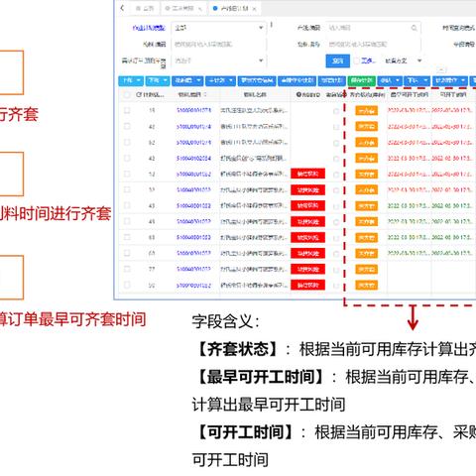This screenshot has height=476, width=476.
Task: Click sort icon beside material code header
Action: pos(205,95)
